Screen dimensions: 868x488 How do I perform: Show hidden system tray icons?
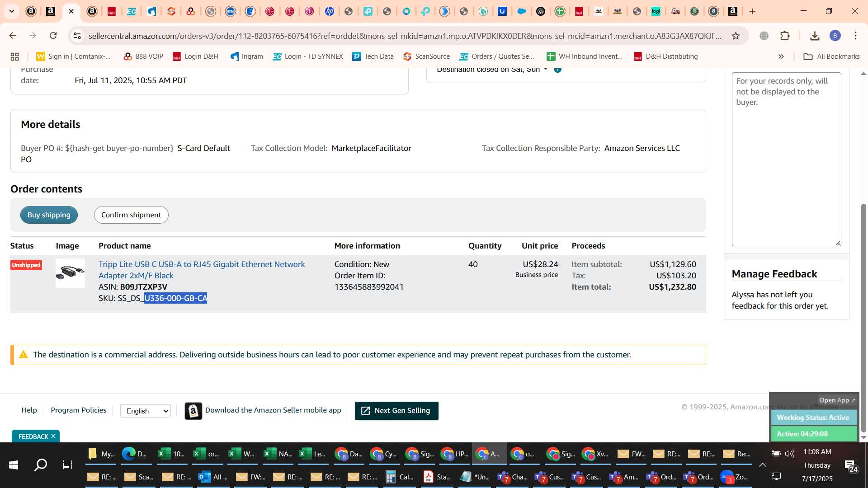click(x=762, y=465)
